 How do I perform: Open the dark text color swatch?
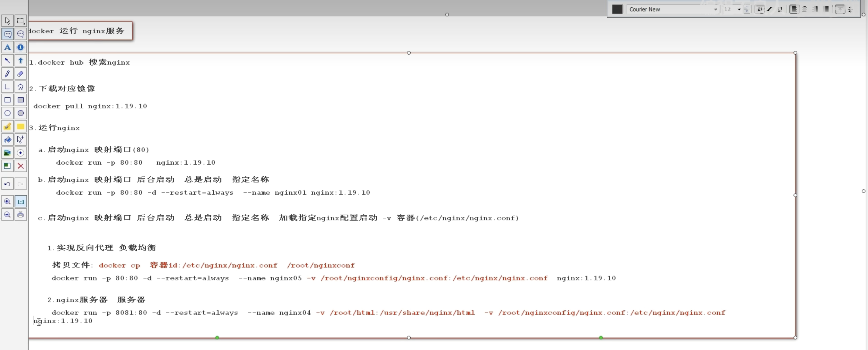pos(617,9)
